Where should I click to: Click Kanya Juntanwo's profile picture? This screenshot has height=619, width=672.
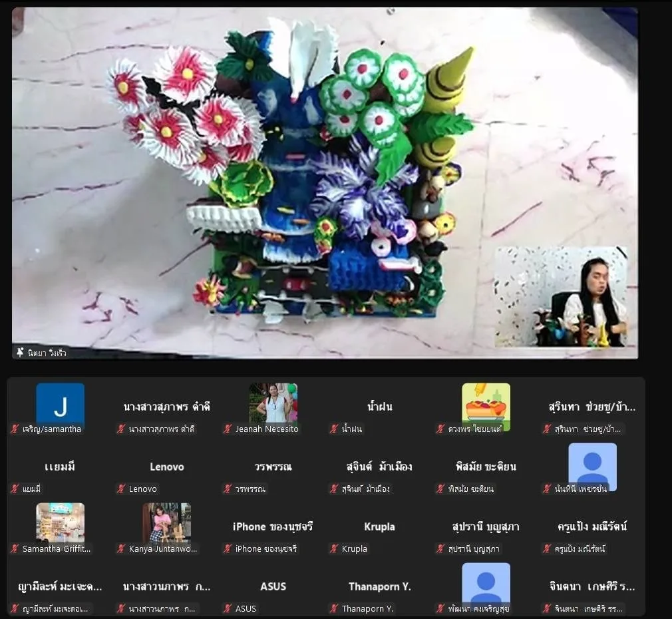tap(166, 522)
